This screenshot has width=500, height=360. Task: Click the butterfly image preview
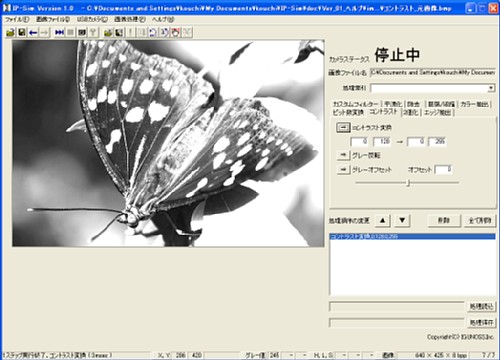[168, 143]
